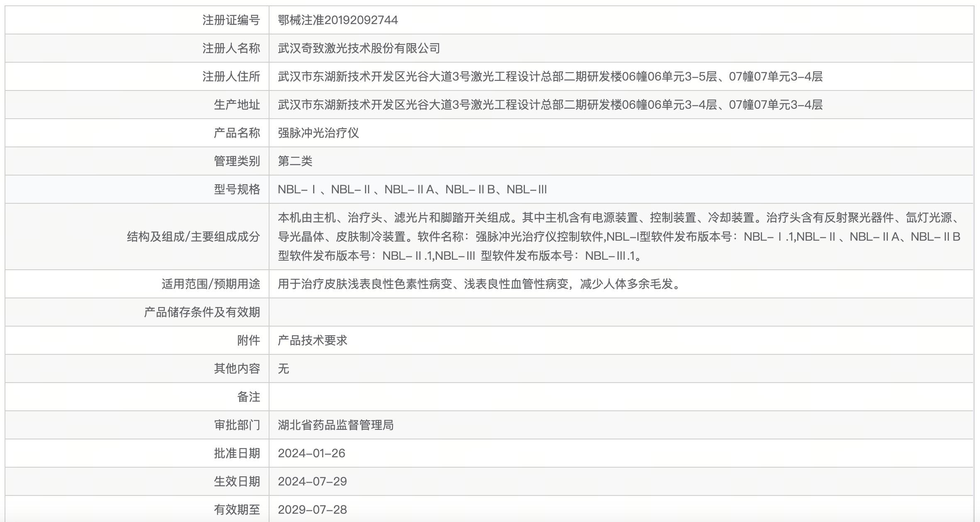The image size is (980, 522).
Task: Select the registrant address ending 06单元3-5层
Action: click(550, 76)
